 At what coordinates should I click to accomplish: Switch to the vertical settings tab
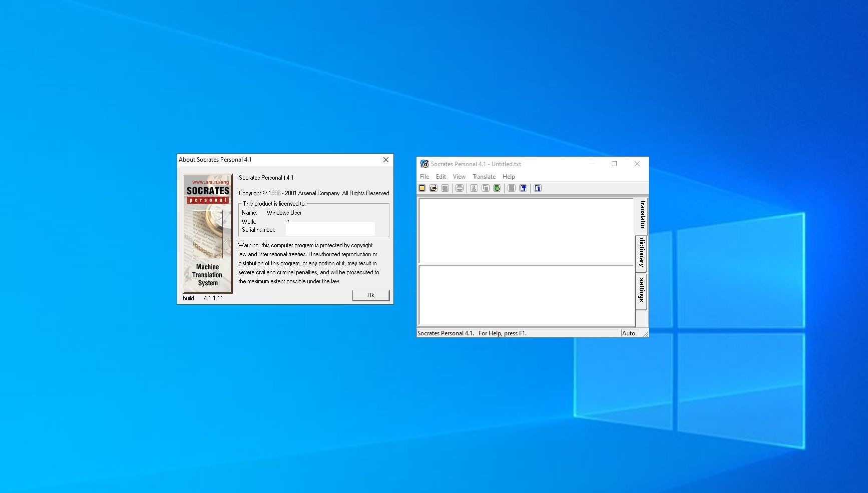642,291
